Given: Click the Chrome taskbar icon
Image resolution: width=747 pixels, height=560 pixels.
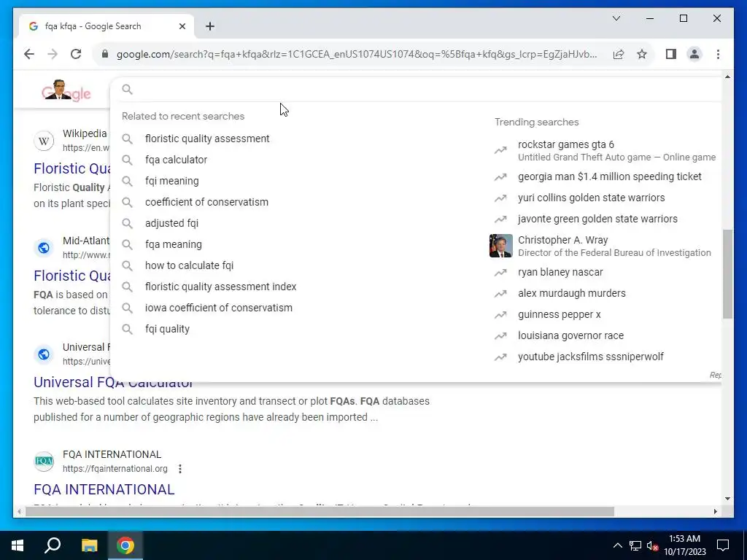Looking at the screenshot, I should [125, 545].
